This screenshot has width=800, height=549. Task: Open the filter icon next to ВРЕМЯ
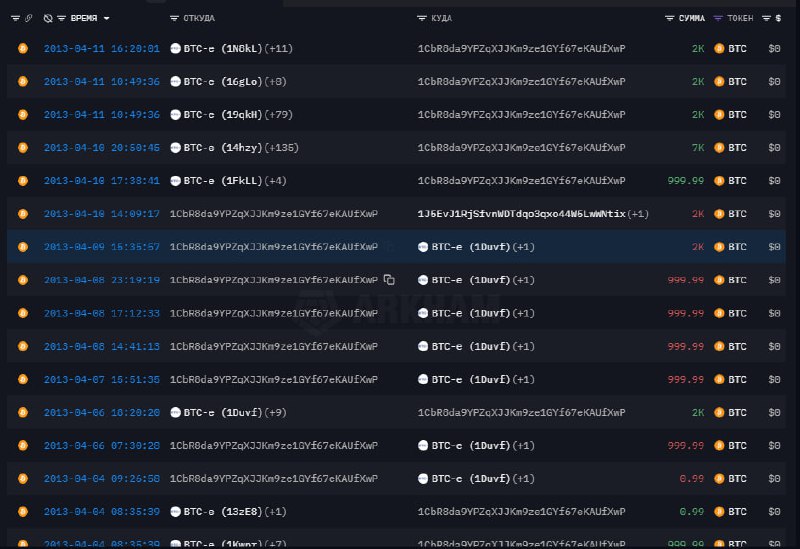[61, 18]
